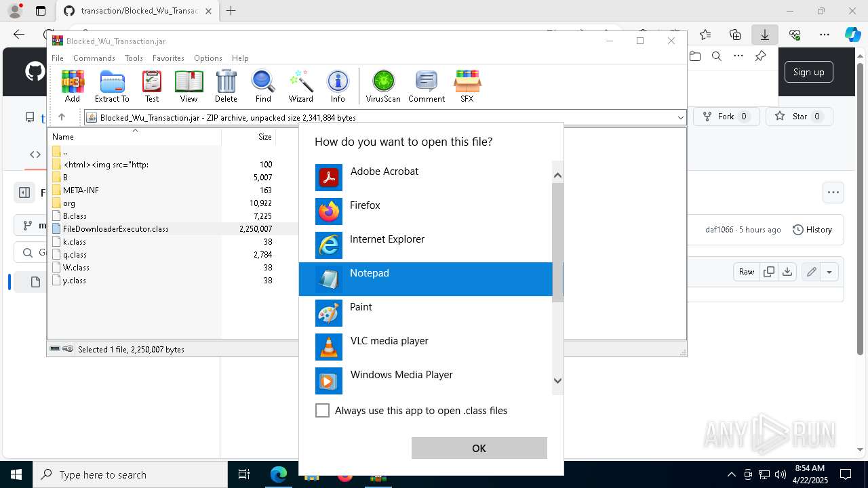Show hidden system tray icons

point(731,474)
